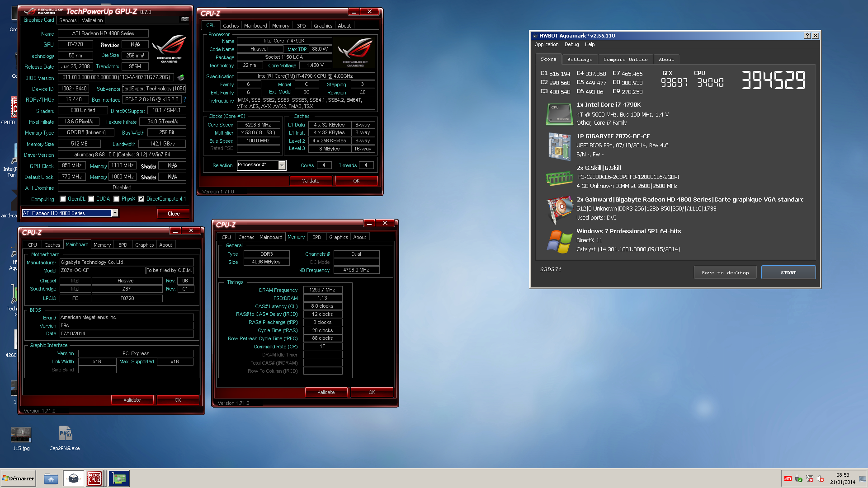The image size is (868, 488).
Task: Select the Score tab in Aquamark
Action: pos(548,59)
